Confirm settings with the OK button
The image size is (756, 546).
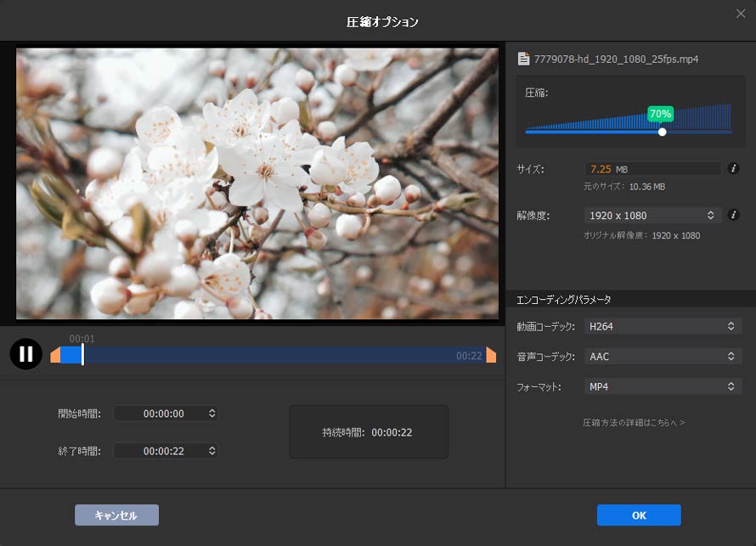pos(639,515)
